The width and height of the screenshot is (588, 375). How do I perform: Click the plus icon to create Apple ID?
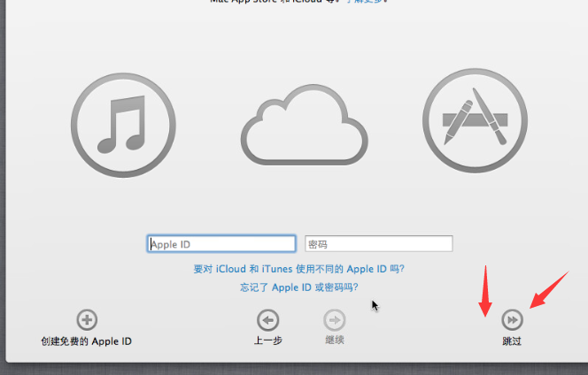tap(87, 320)
